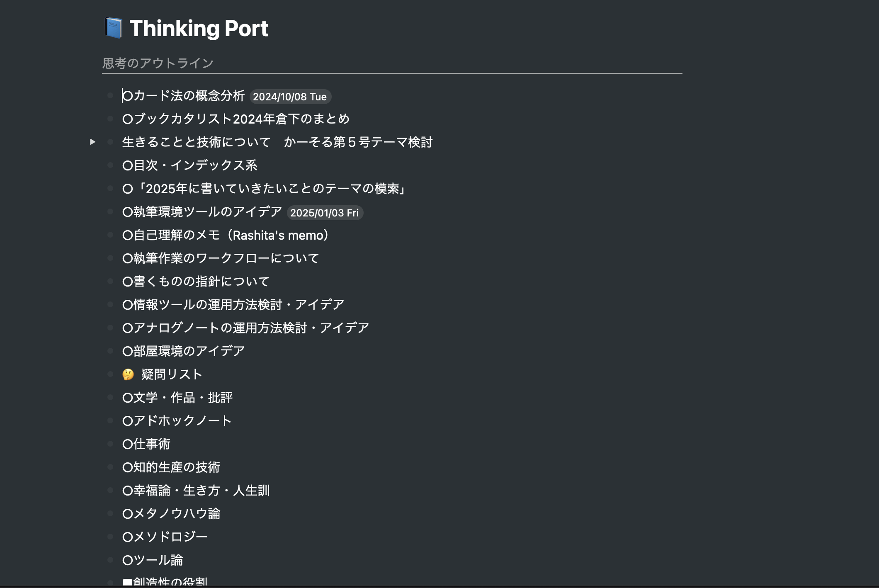Click the bullet beside 〇目次・インデックス系

pyautogui.click(x=110, y=165)
